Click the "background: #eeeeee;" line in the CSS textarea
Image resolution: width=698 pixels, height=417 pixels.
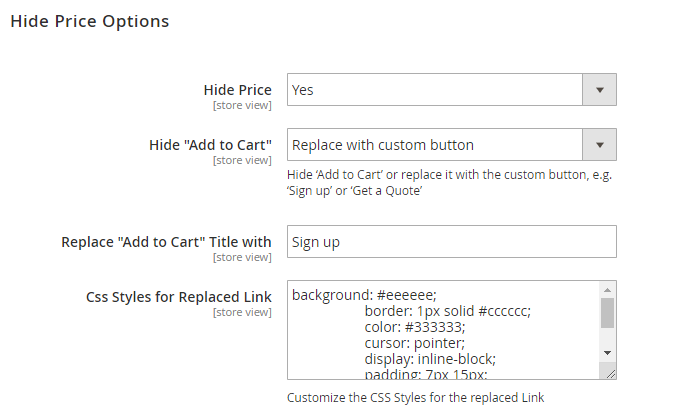click(364, 295)
